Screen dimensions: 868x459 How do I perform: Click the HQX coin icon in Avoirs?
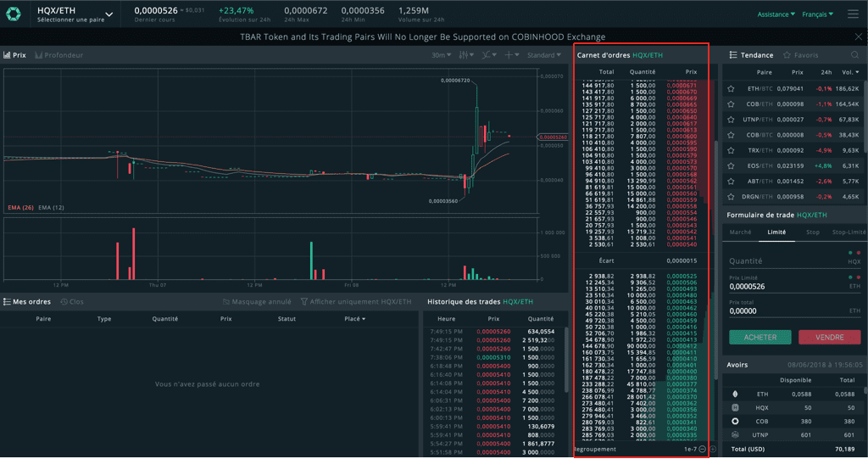click(x=735, y=407)
